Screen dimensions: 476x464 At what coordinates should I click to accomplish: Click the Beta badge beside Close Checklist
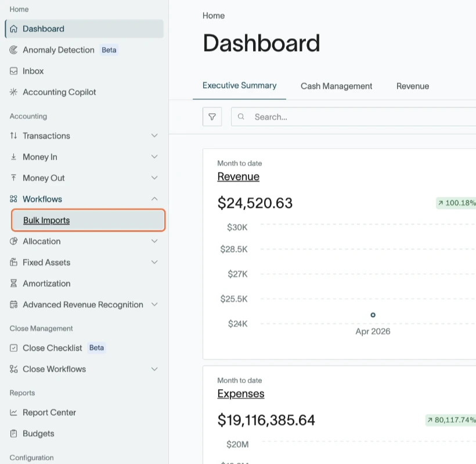[x=96, y=348]
